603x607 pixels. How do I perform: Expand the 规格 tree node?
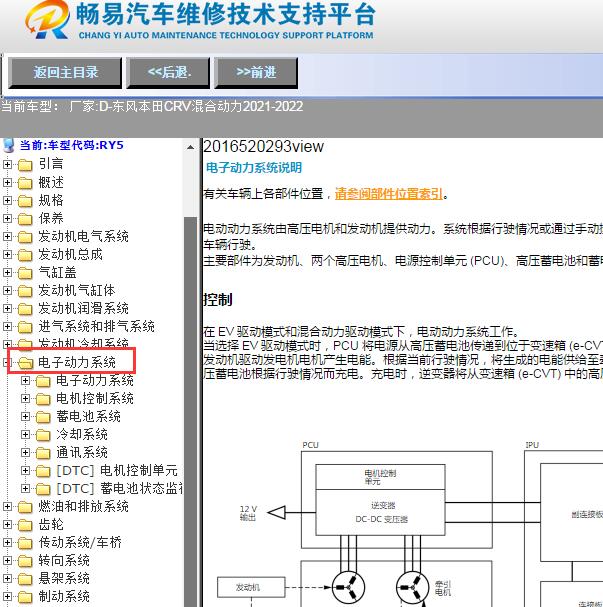pos(7,200)
